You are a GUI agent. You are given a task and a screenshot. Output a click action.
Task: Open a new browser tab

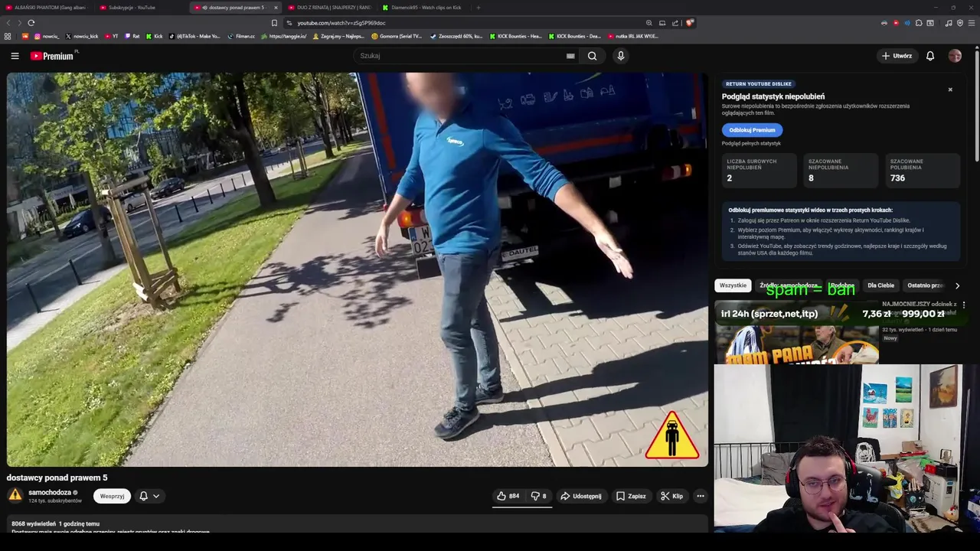click(479, 8)
